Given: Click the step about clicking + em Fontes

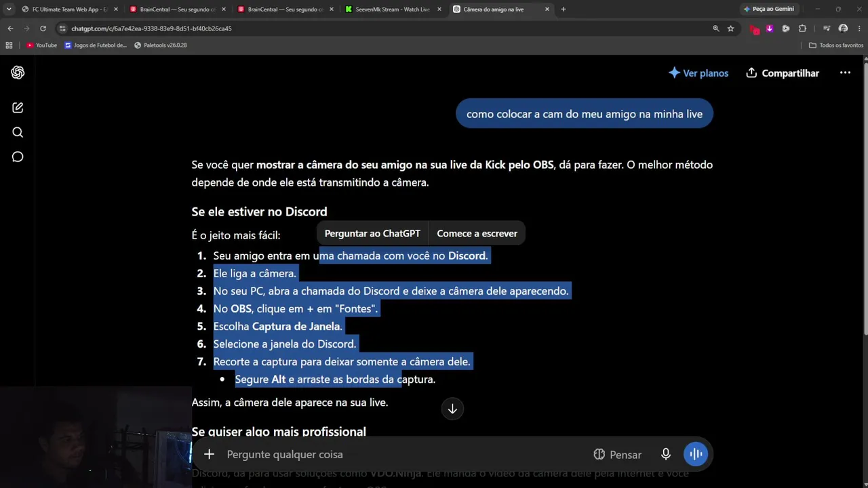Looking at the screenshot, I should pos(296,308).
